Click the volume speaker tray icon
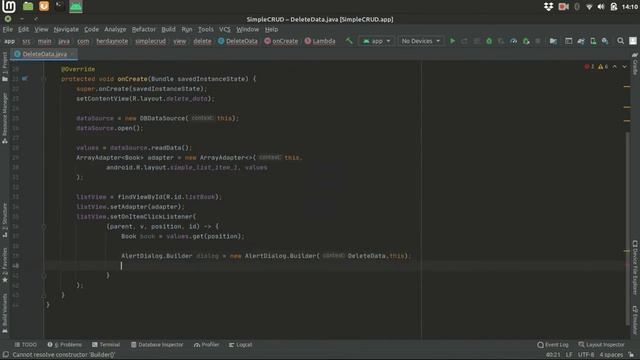Screen dimensions: 640x360 pyautogui.click(x=601, y=7)
